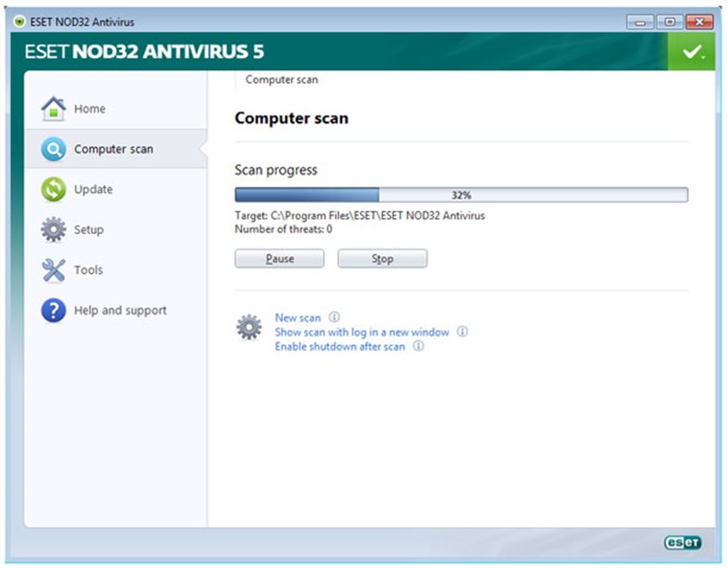This screenshot has height=568, width=728.
Task: Start a New scan link
Action: (x=298, y=318)
